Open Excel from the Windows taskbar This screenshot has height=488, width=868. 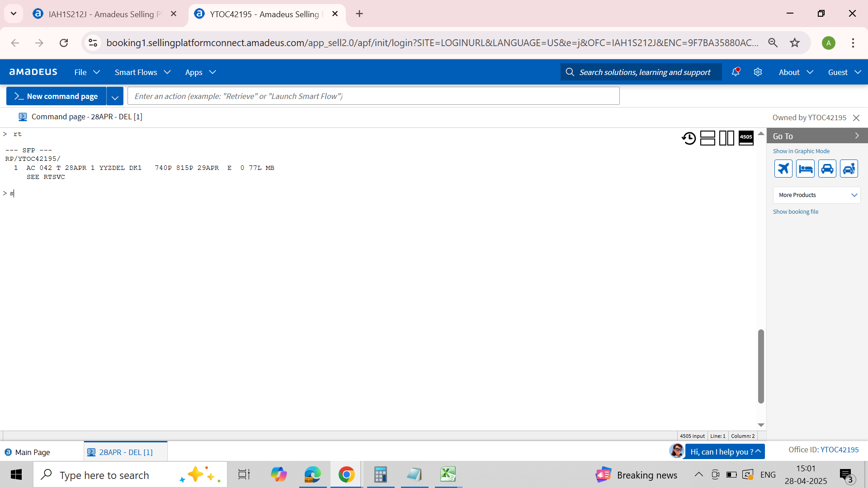click(448, 475)
